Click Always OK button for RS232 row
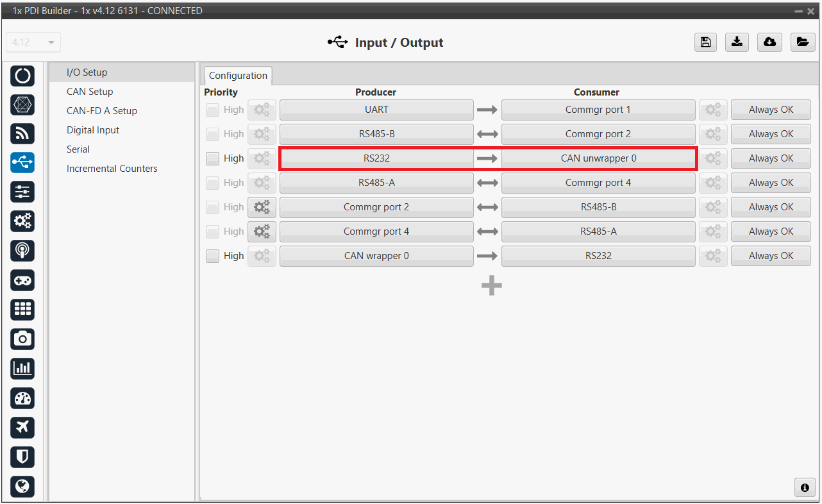 (771, 158)
